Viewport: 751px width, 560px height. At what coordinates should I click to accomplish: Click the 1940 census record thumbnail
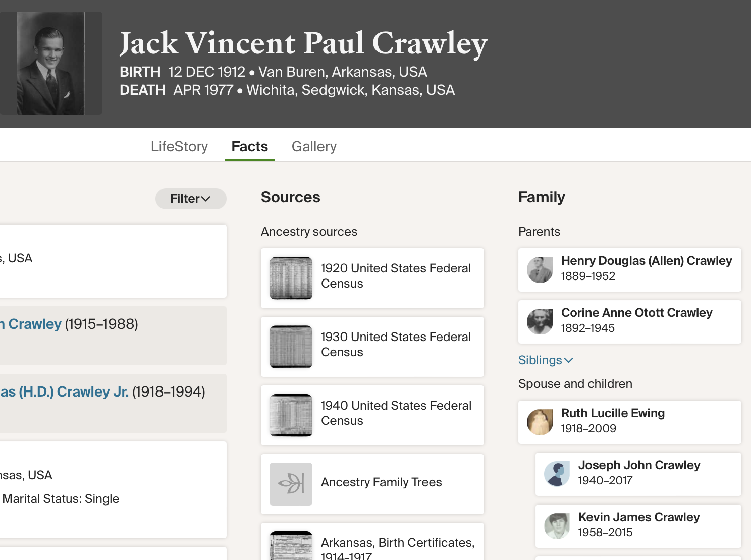[291, 415]
